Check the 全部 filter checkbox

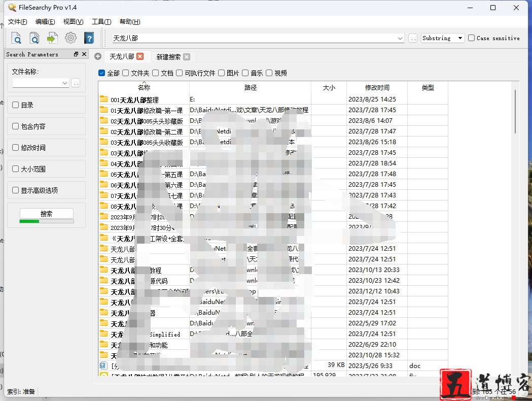tap(101, 73)
